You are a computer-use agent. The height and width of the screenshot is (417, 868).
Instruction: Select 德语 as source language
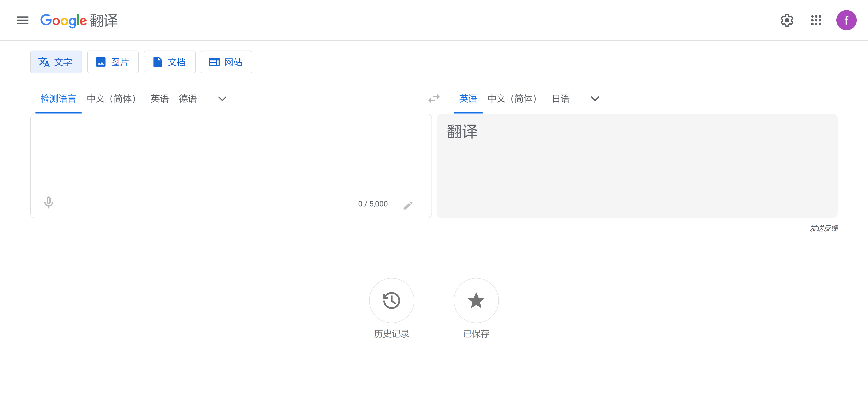click(x=188, y=99)
